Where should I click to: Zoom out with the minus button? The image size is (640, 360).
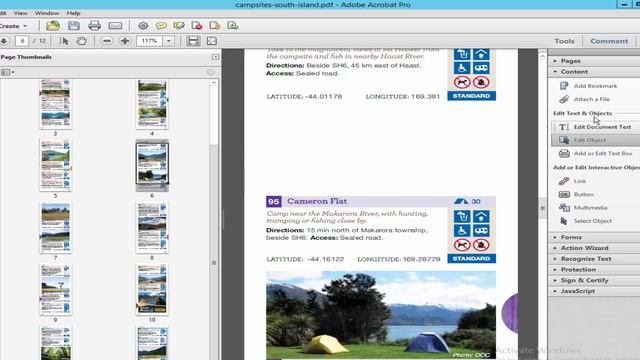[107, 41]
